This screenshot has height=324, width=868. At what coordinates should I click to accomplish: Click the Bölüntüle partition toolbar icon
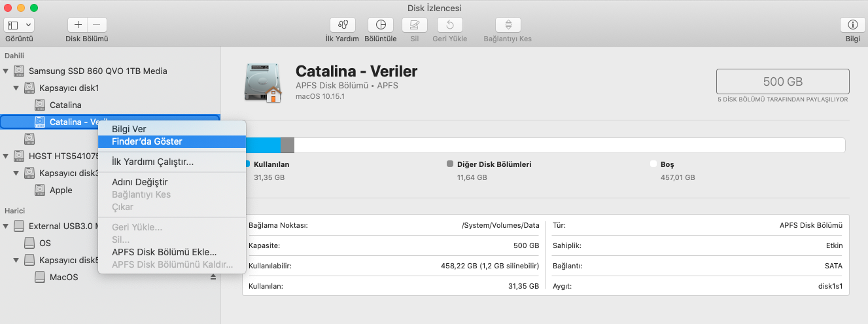[x=381, y=25]
